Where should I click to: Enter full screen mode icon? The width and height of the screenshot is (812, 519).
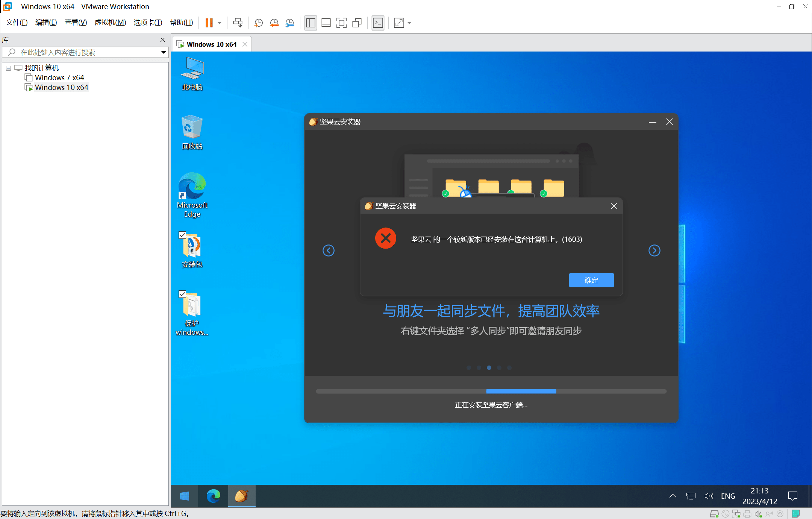[341, 23]
